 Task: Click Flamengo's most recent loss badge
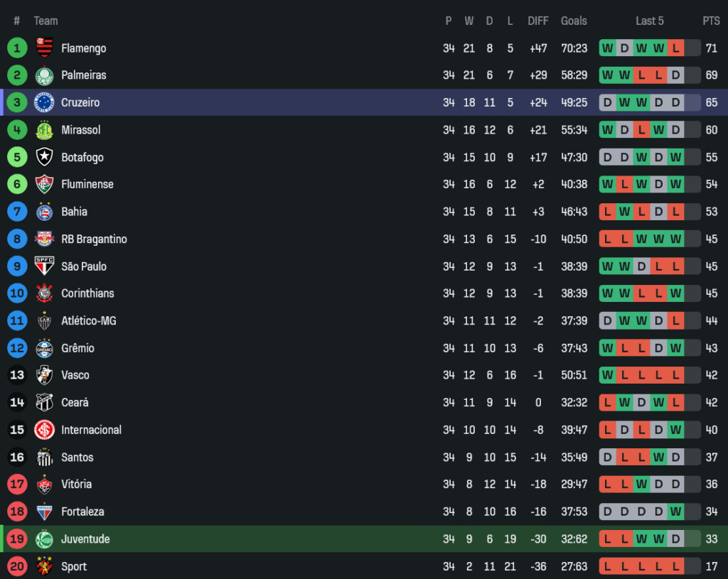(x=675, y=48)
